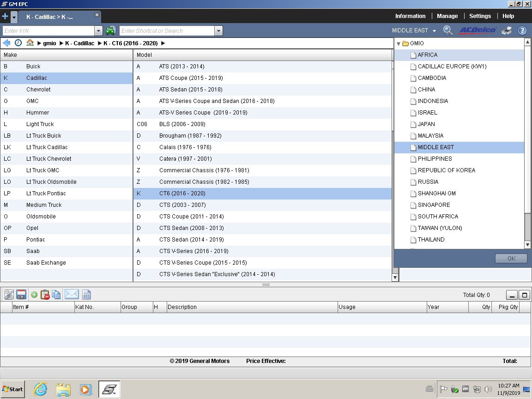Click the blue back arrow icon
Screen dimensions: 532x399
[6, 43]
